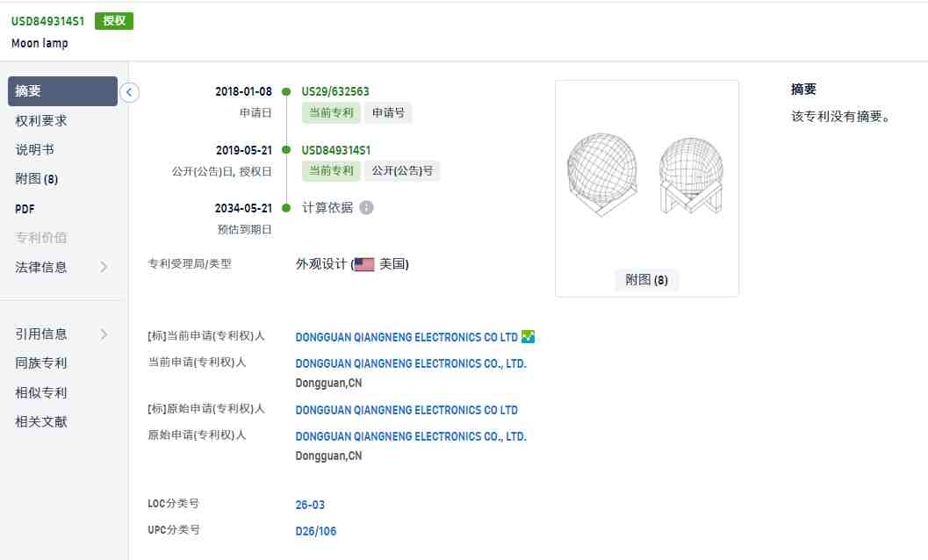Screen dimensions: 928x560
Task: Open the 权利要求 section
Action: pyautogui.click(x=41, y=121)
